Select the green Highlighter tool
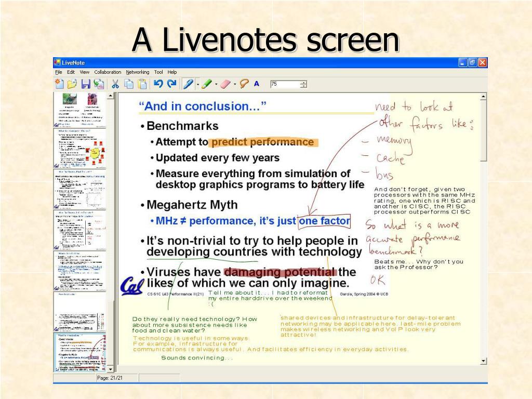 coord(207,84)
